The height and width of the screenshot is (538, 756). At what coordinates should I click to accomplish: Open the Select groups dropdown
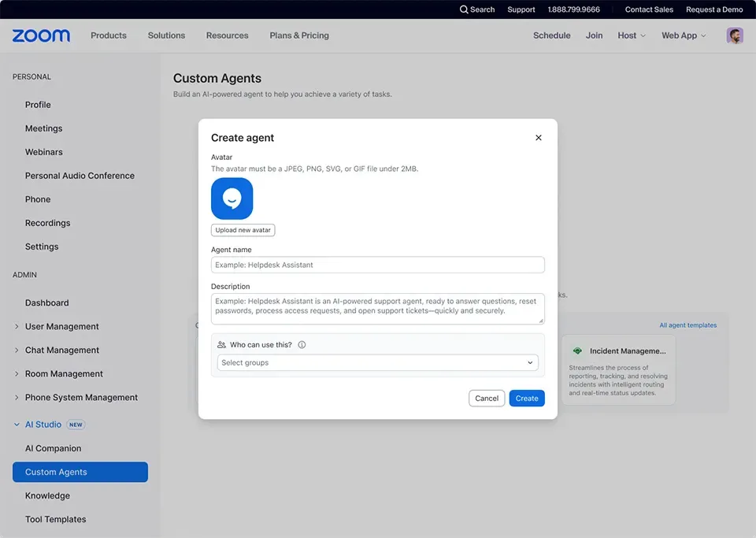coord(376,363)
